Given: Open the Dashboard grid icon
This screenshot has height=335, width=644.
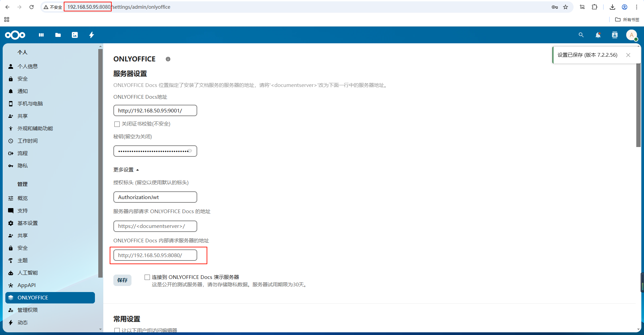Looking at the screenshot, I should click(41, 35).
